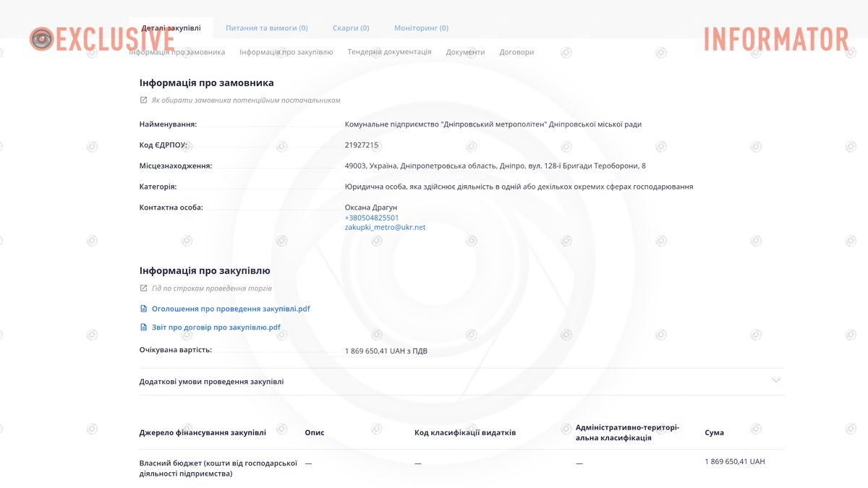
Task: Click the phone number +380504825501
Action: (x=371, y=216)
